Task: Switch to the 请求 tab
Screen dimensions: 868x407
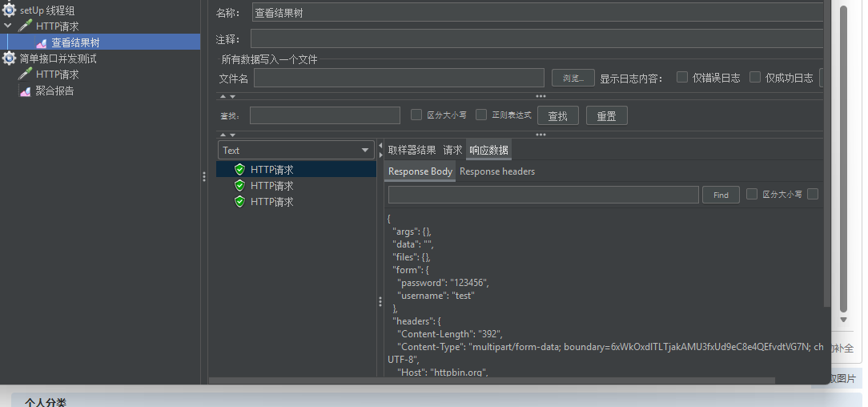Action: pyautogui.click(x=452, y=150)
